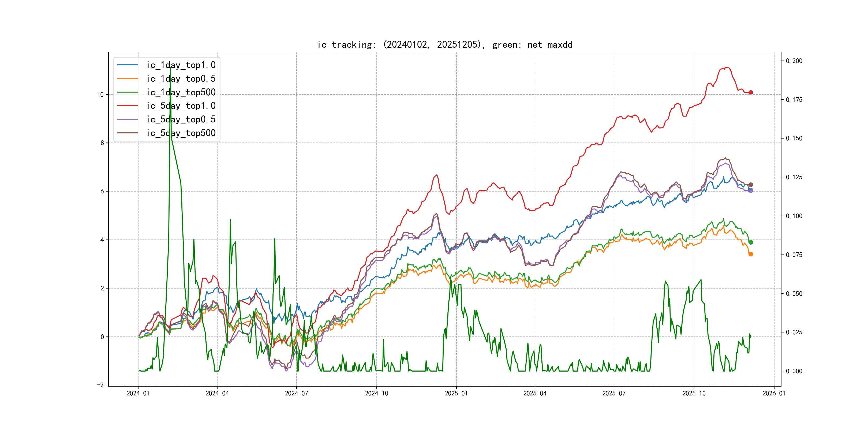Click the brown ic_5day_top500 legend line
This screenshot has height=434, width=868.
point(127,133)
